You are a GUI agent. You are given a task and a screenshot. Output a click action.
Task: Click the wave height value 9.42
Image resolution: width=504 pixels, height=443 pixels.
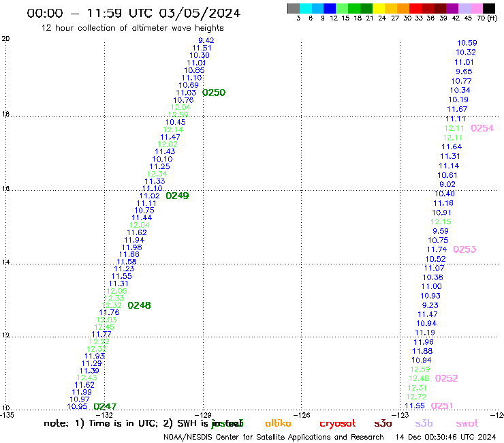coord(206,40)
